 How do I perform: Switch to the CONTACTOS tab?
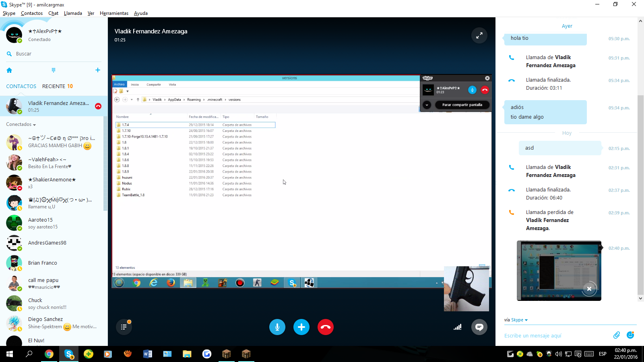tap(21, 86)
